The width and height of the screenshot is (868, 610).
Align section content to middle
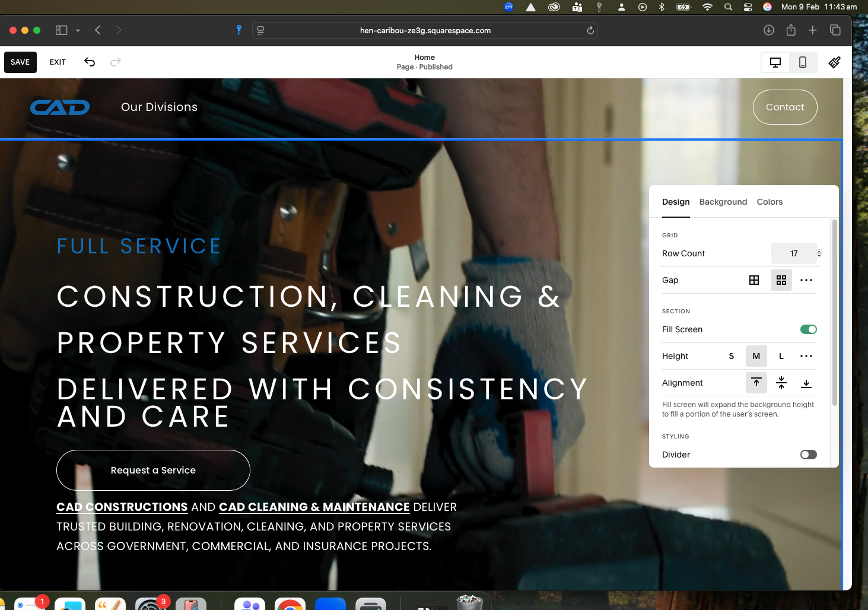click(781, 383)
